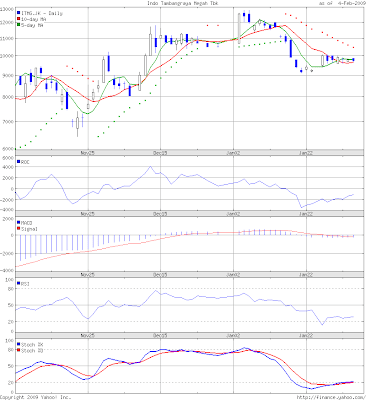Click the 13000 price axis label
Viewport: 366px width, 400px height.
pyautogui.click(x=7, y=9)
